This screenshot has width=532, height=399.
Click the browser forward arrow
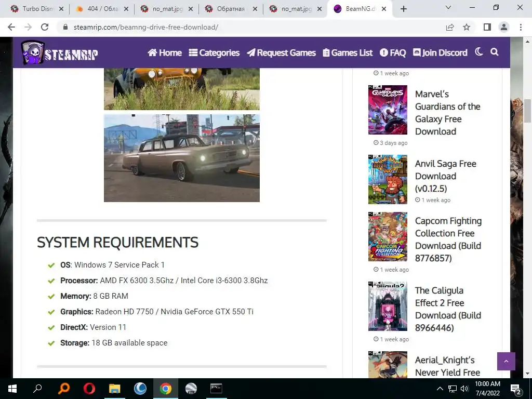pyautogui.click(x=28, y=27)
